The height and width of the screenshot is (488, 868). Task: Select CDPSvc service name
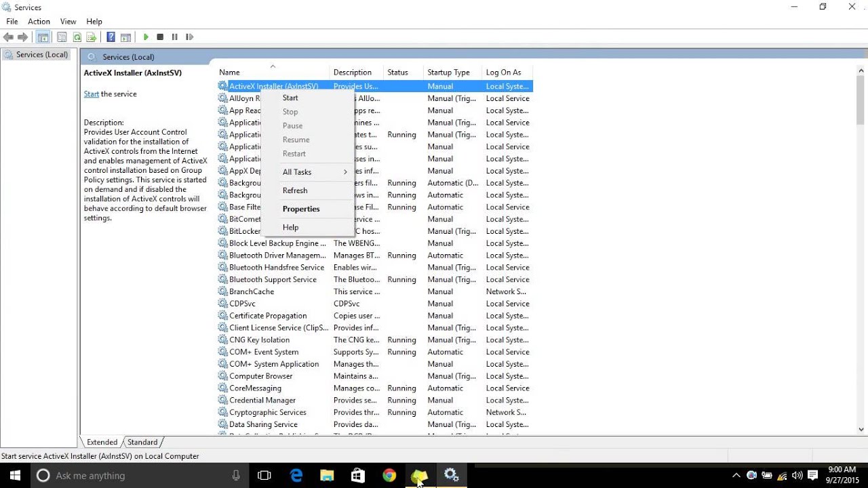[242, 304]
